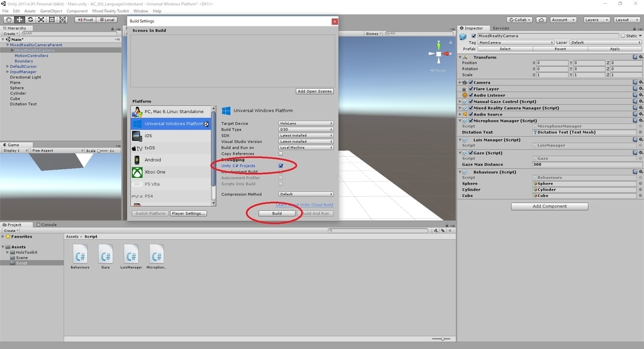The height and width of the screenshot is (349, 644).
Task: Open the Build and Run on dropdown
Action: [x=306, y=147]
